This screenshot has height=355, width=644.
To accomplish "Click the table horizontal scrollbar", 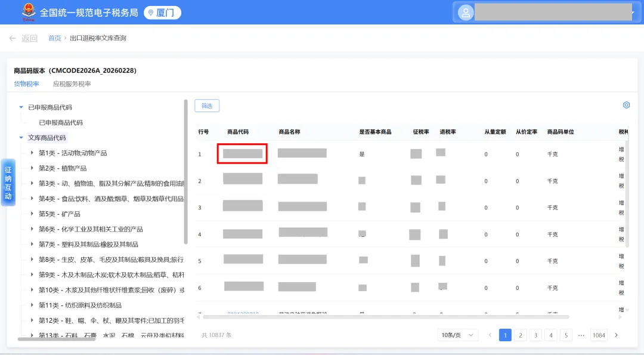I will pyautogui.click(x=386, y=317).
